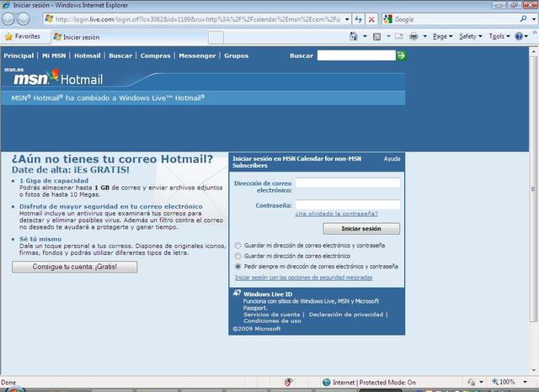Select Guardar mi dirección y contraseña radio
This screenshot has height=392, width=539.
coord(237,246)
